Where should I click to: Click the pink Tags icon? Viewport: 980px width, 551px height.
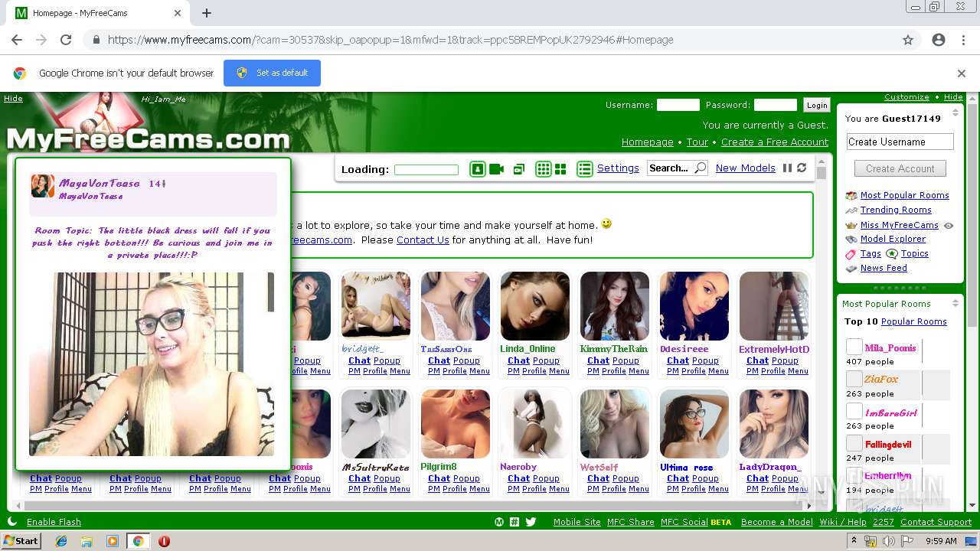point(851,254)
